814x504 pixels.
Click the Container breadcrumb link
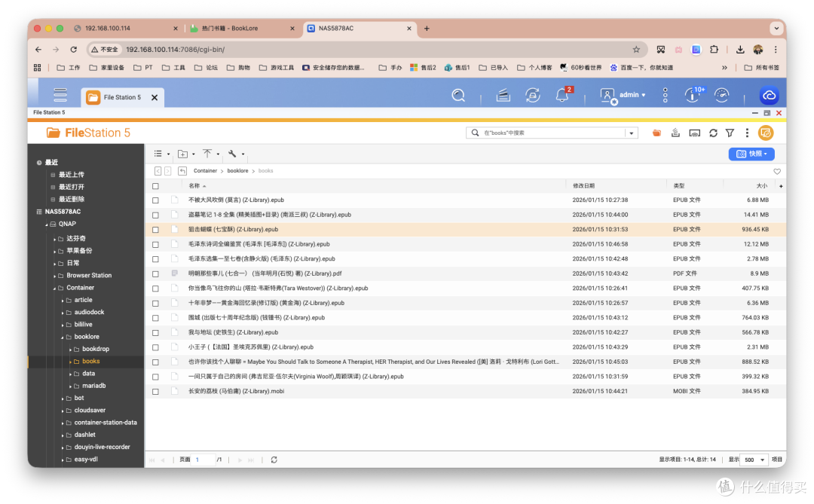coord(205,171)
